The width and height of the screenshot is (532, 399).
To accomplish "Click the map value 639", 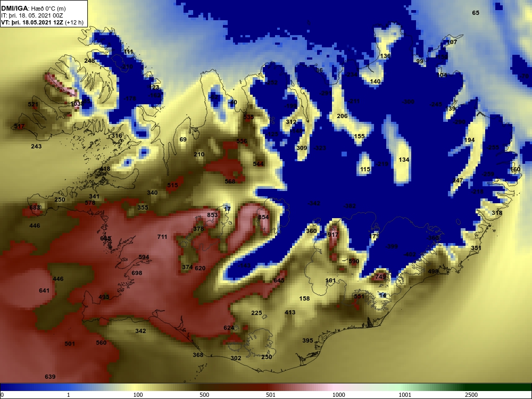I will 50,377.
